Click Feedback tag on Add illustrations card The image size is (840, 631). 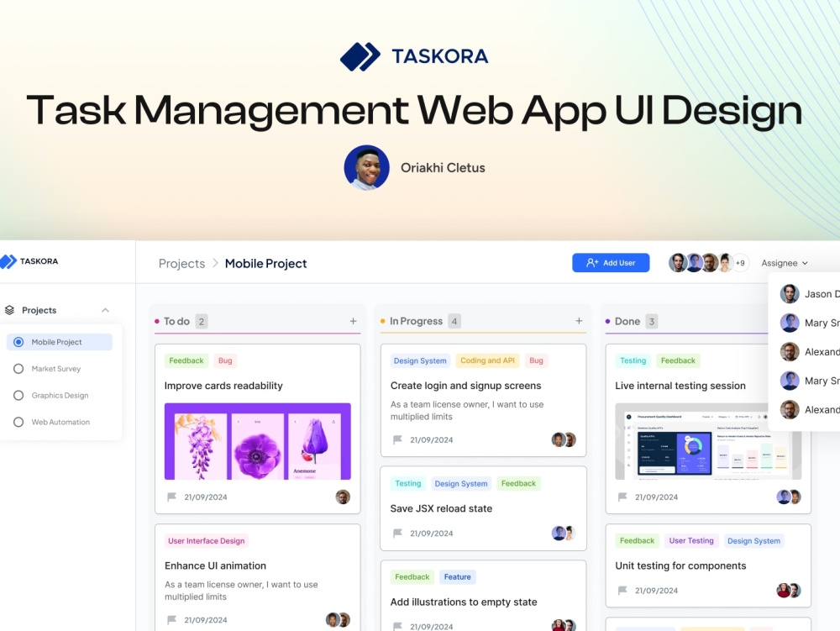click(x=412, y=577)
